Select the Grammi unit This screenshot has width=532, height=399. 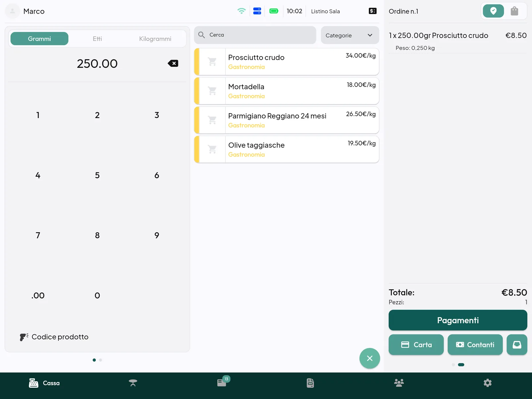click(x=40, y=39)
